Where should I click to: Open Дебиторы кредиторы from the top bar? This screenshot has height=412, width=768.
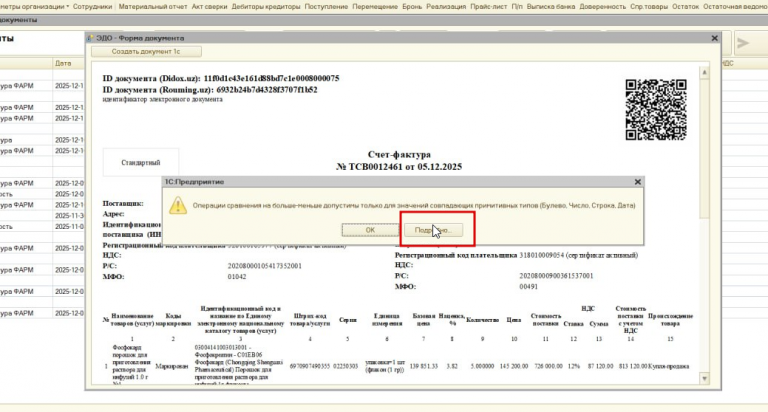[x=265, y=6]
